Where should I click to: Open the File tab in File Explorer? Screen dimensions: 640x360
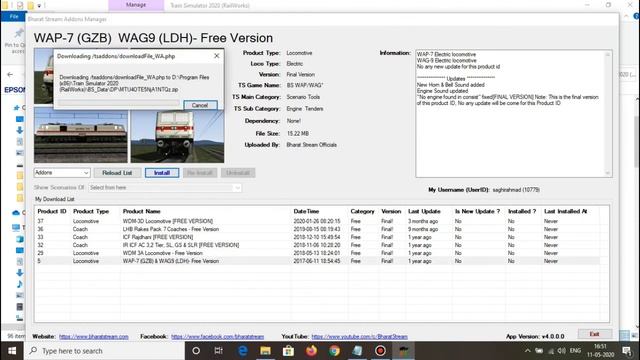click(14, 16)
